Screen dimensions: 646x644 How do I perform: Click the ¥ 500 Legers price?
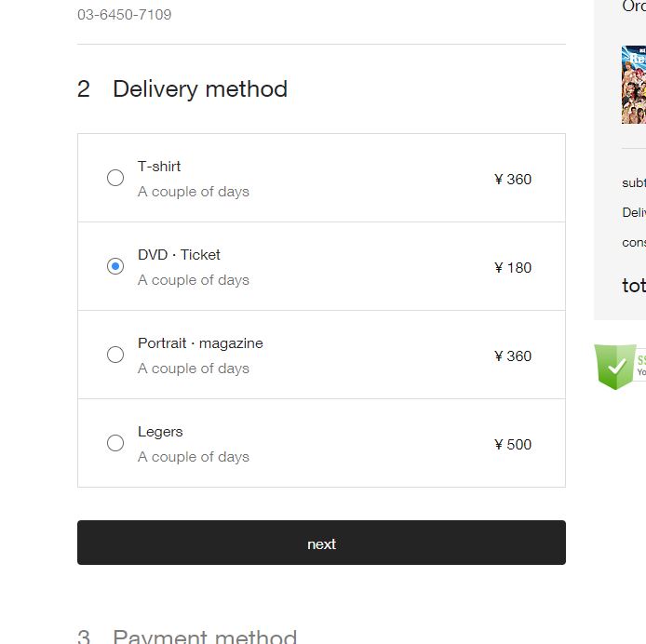click(513, 445)
